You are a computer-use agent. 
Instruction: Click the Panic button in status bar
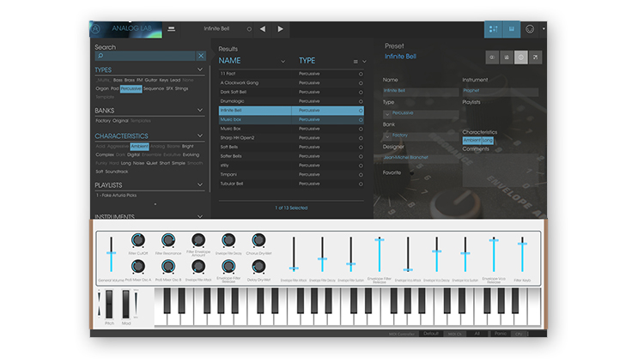[501, 334]
